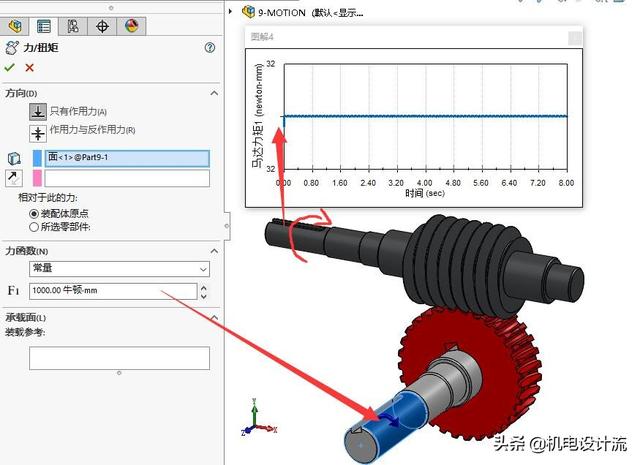
Task: Click the 时间 (sec) axis label
Action: (x=425, y=193)
